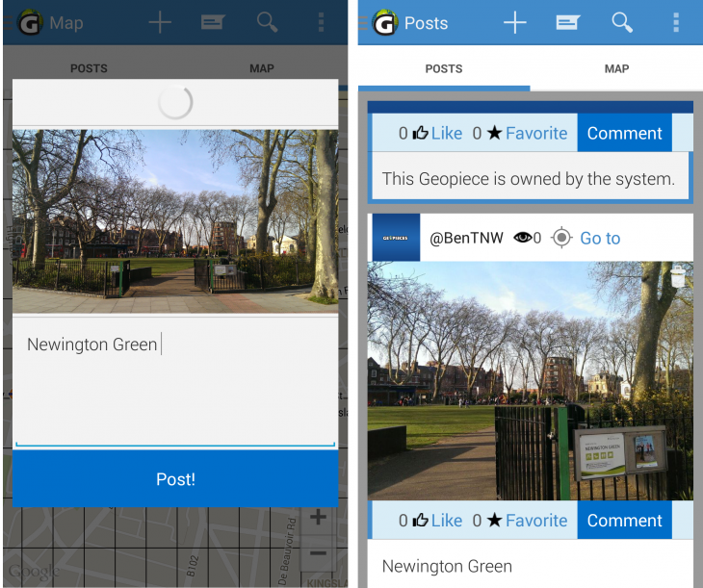Tap the plus icon in Posts header
The width and height of the screenshot is (703, 588).
point(515,23)
